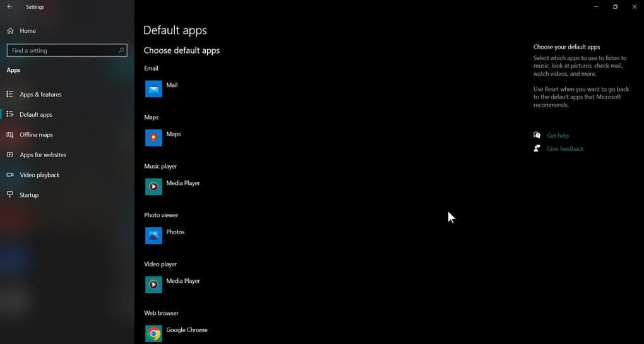Change Video player default Media Player
Image resolution: width=644 pixels, height=344 pixels.
183,281
